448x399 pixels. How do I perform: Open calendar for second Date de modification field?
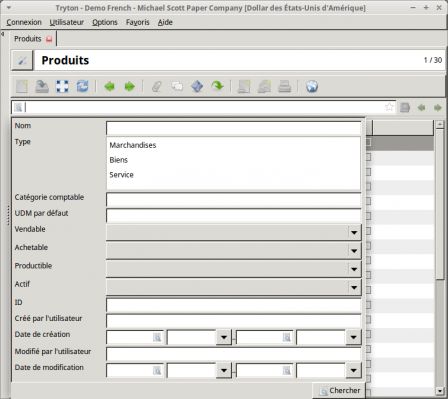[287, 370]
